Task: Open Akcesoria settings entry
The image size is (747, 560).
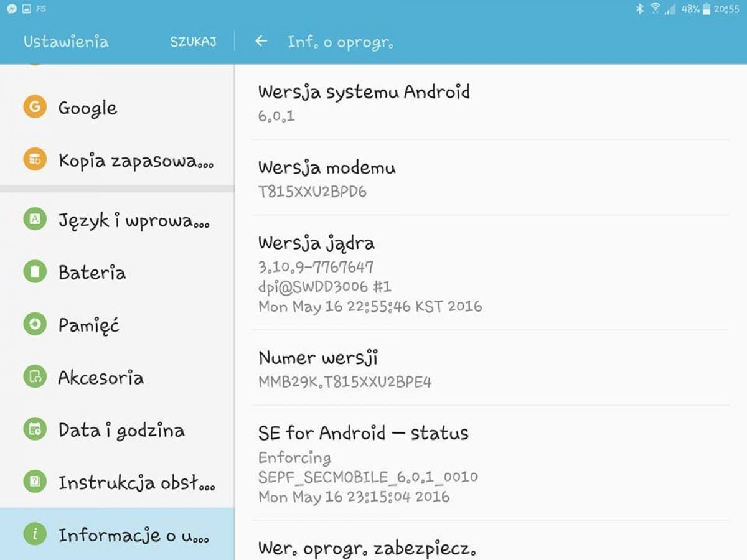Action: pyautogui.click(x=117, y=377)
